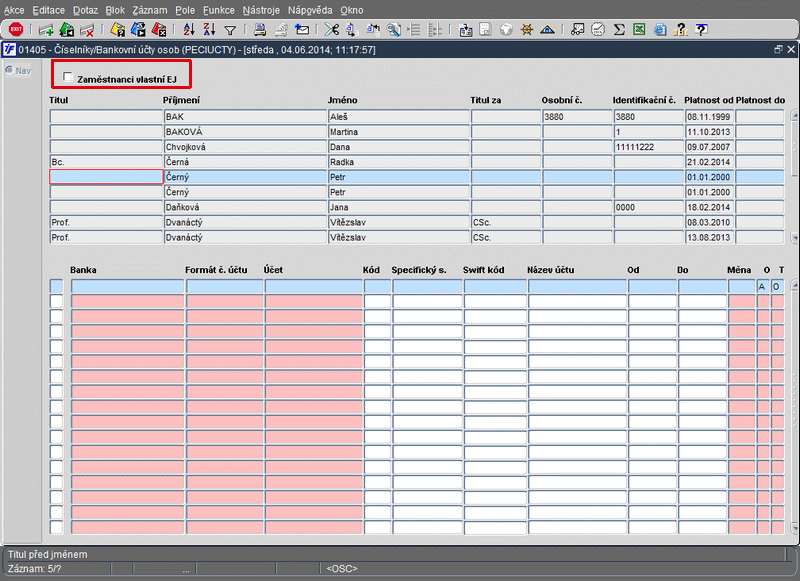Open the Nástroje menu
Viewport: 800px width, 581px height.
click(x=261, y=10)
